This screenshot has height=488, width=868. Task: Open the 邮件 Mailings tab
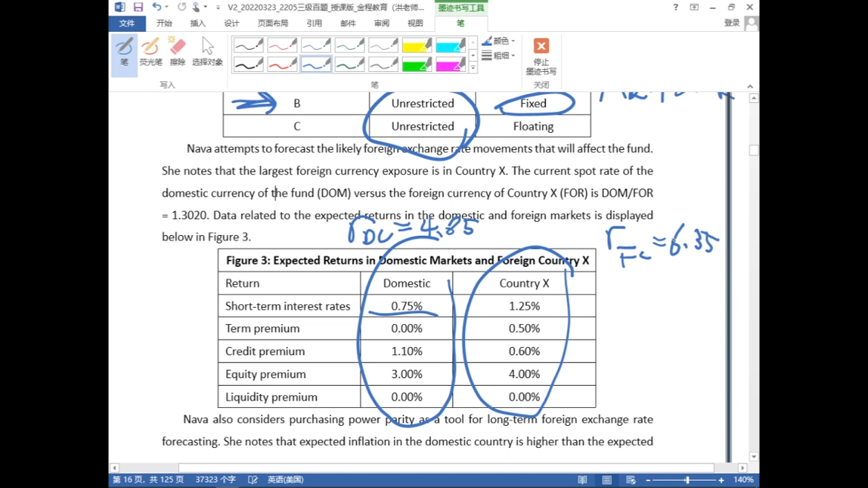[x=348, y=23]
